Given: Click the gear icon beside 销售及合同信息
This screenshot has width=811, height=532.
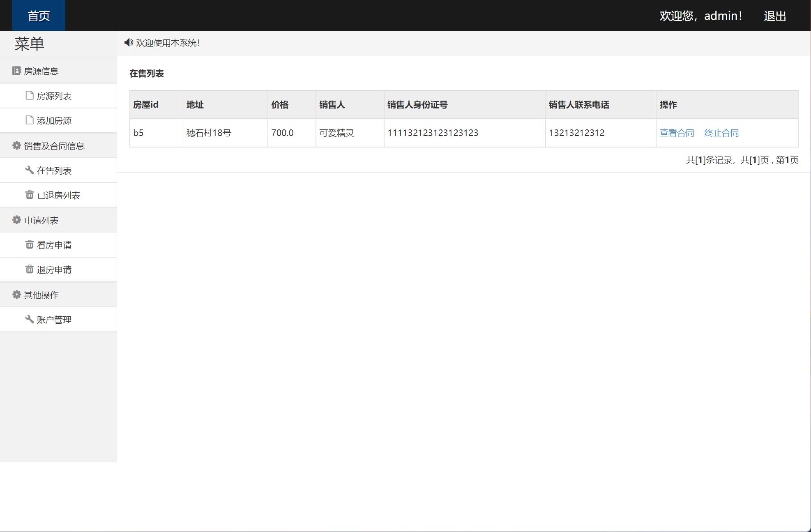Looking at the screenshot, I should 16,145.
